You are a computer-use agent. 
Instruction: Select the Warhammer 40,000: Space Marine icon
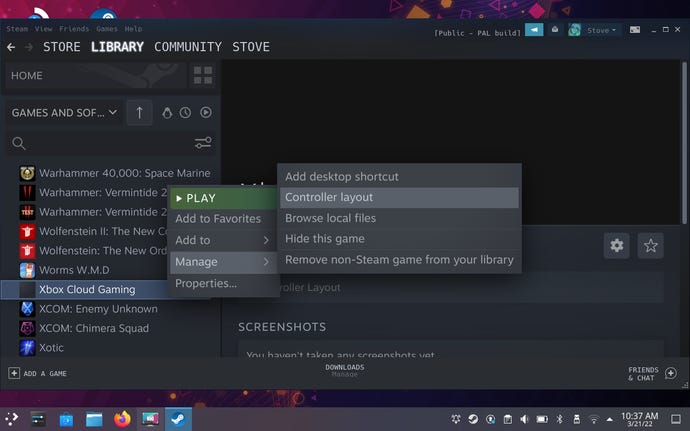tap(27, 173)
